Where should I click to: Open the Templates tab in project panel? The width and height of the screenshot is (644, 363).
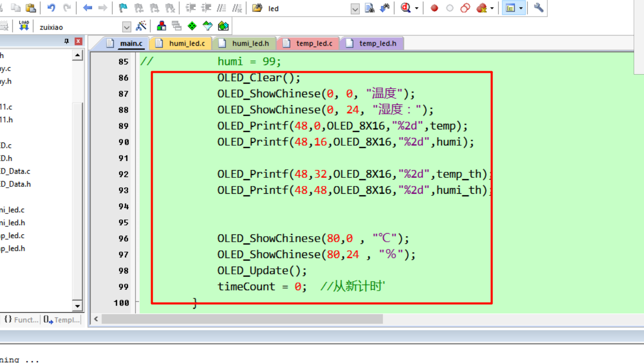tap(62, 320)
